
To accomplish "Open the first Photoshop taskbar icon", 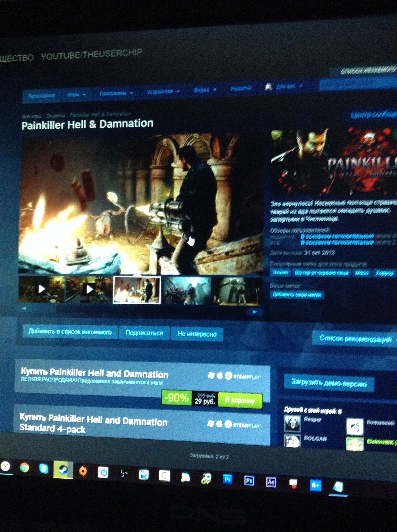I will (x=228, y=479).
